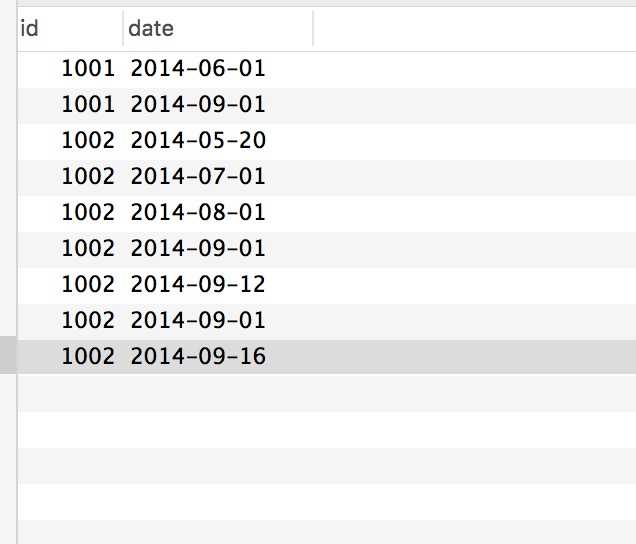The height and width of the screenshot is (544, 636).
Task: Click the id column header
Action: pos(30,29)
